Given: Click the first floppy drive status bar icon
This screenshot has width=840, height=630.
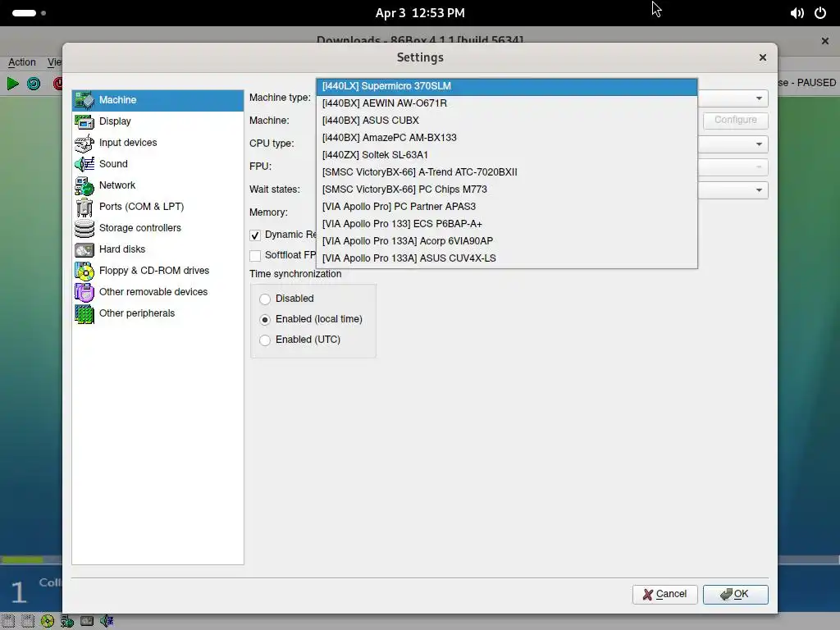Looking at the screenshot, I should [8, 621].
